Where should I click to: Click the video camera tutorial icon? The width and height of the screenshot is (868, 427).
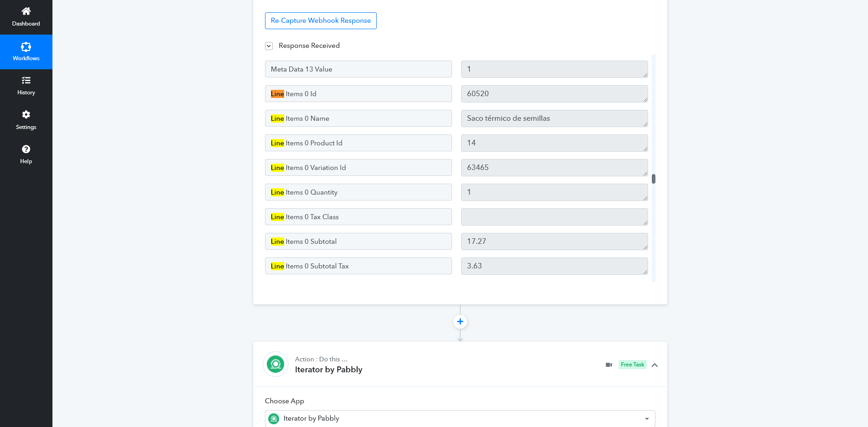[x=609, y=365]
